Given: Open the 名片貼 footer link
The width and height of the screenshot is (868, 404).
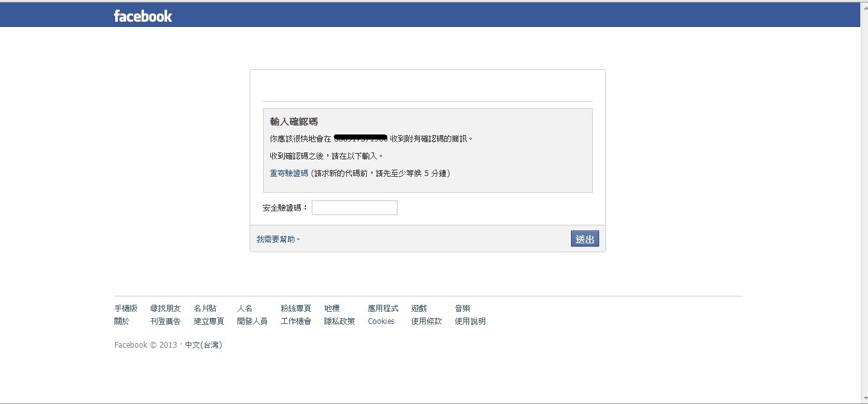Looking at the screenshot, I should click(205, 309).
